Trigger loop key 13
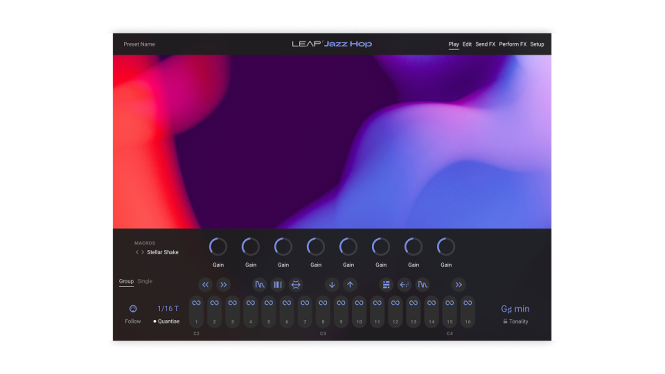 tap(414, 312)
